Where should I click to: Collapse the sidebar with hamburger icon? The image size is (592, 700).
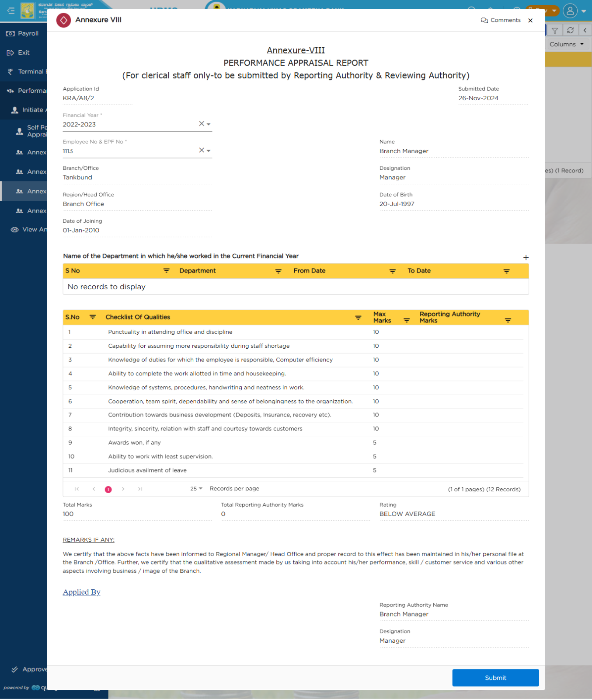click(x=11, y=10)
